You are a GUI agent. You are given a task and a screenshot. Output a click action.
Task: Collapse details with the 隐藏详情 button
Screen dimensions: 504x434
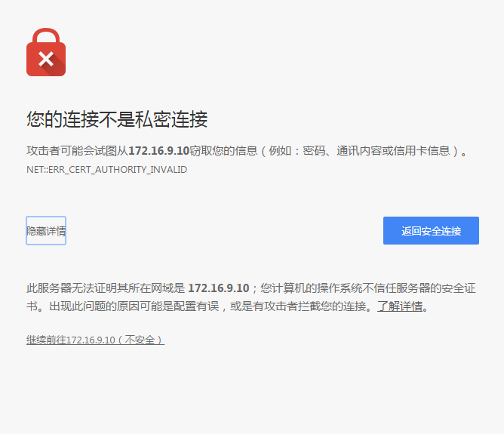pos(46,231)
